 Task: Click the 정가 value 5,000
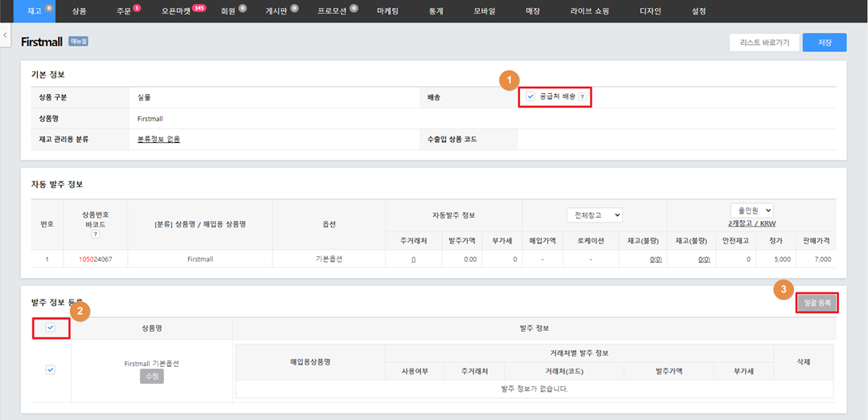pyautogui.click(x=783, y=259)
